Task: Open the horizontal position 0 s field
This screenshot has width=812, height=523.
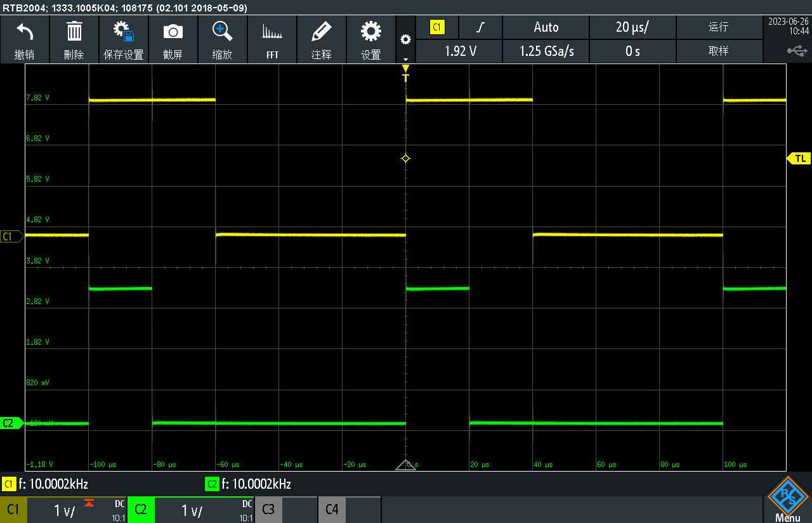Action: coord(632,51)
